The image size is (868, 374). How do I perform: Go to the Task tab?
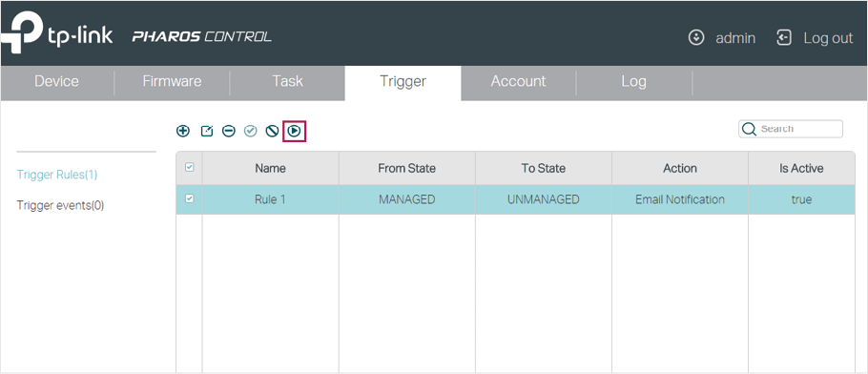coord(287,81)
